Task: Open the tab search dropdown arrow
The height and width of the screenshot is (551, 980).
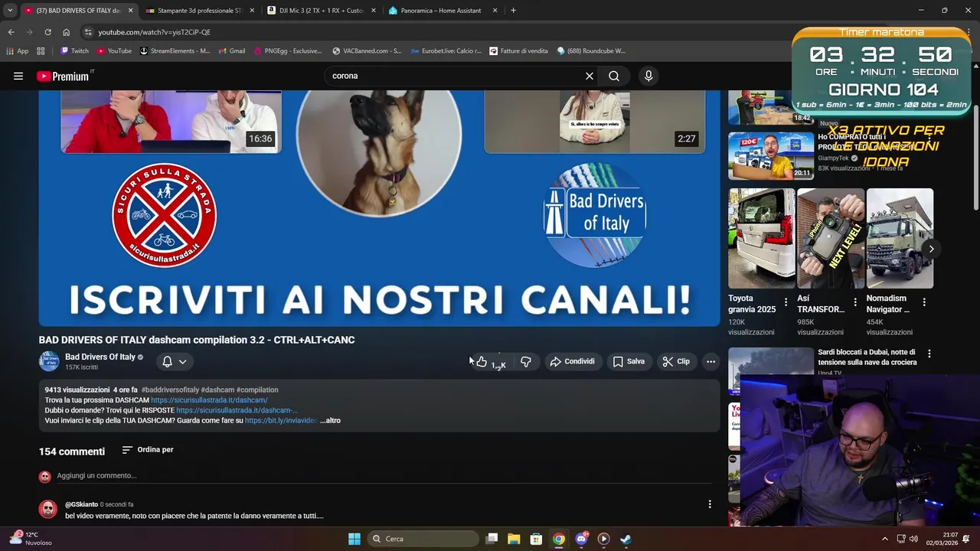Action: (10, 11)
